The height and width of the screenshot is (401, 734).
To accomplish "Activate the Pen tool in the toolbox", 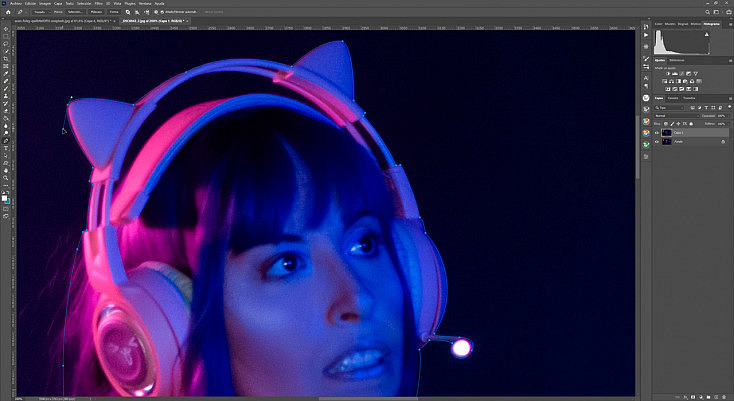I will point(6,141).
